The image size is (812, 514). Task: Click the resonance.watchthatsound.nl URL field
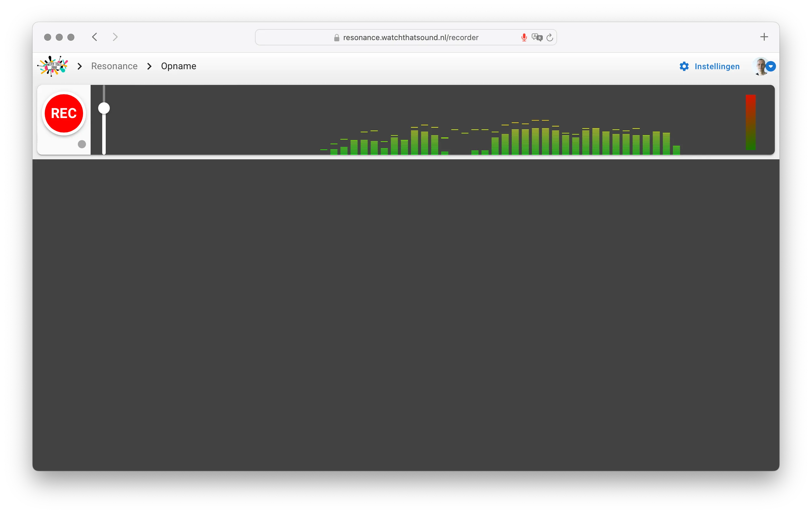pos(410,38)
